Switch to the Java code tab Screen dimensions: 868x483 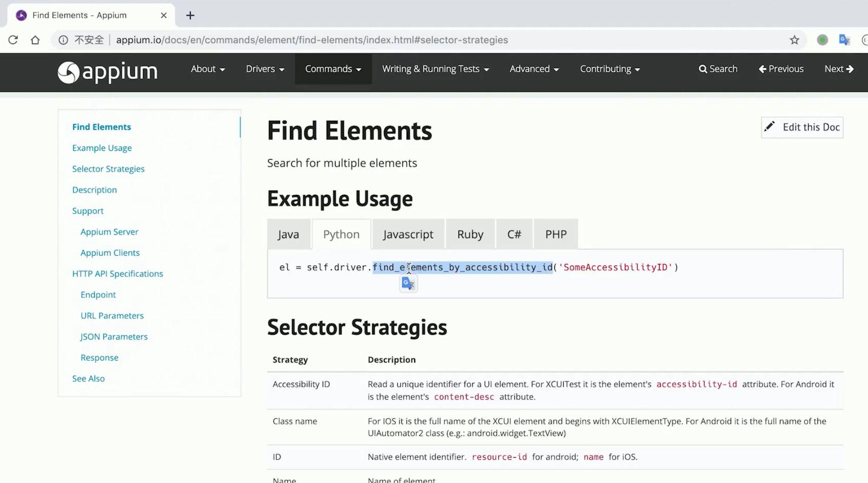click(289, 235)
